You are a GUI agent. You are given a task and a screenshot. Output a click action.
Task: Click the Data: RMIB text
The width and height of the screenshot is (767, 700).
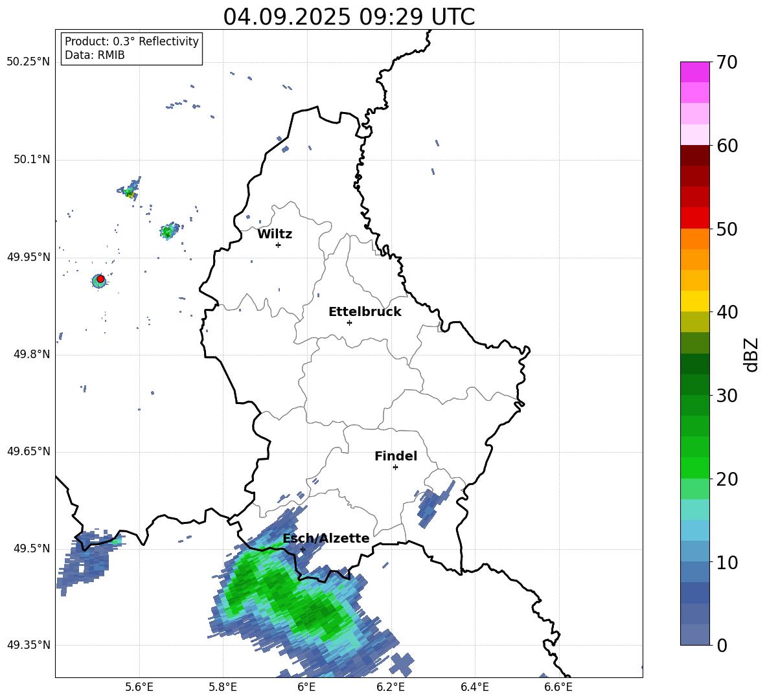point(95,55)
